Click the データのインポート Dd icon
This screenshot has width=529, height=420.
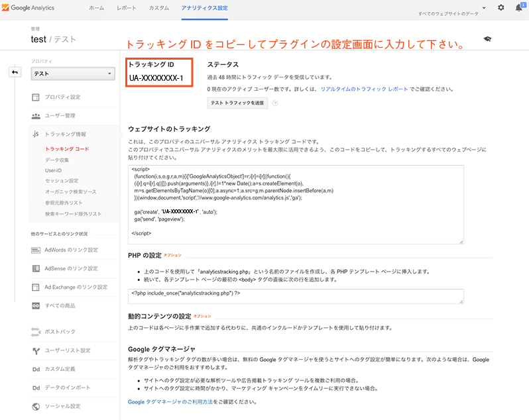tap(36, 388)
